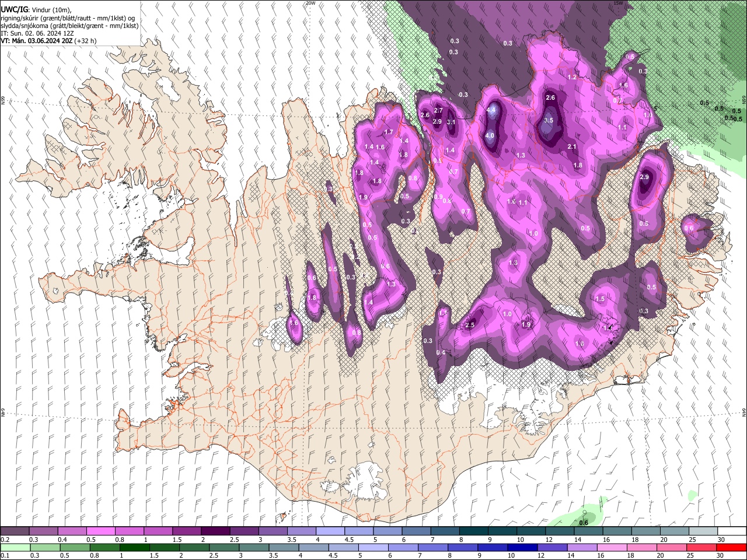Click the 'slydda/snjókoma' legend description line

pyautogui.click(x=70, y=26)
